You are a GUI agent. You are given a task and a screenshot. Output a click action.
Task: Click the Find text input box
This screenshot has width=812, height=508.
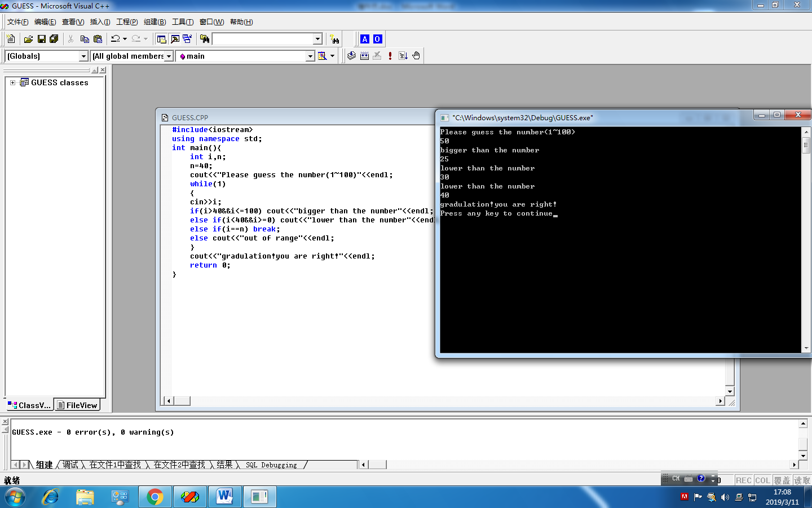tap(262, 39)
